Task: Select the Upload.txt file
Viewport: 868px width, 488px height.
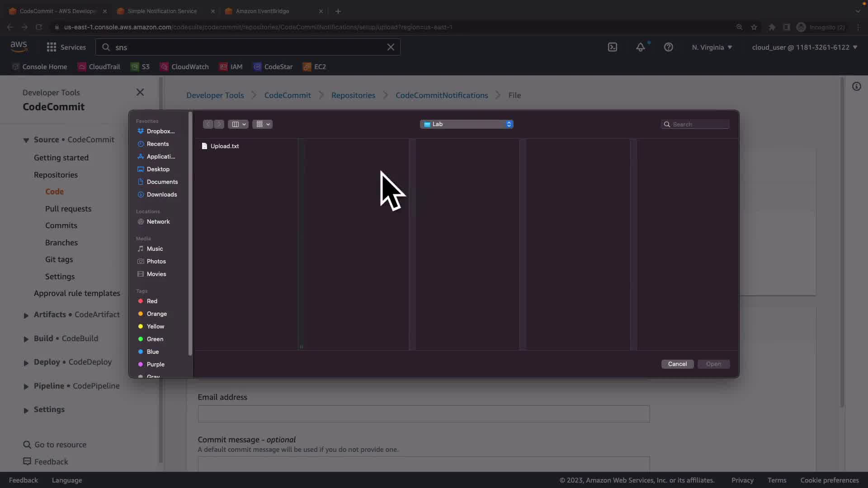Action: point(224,146)
